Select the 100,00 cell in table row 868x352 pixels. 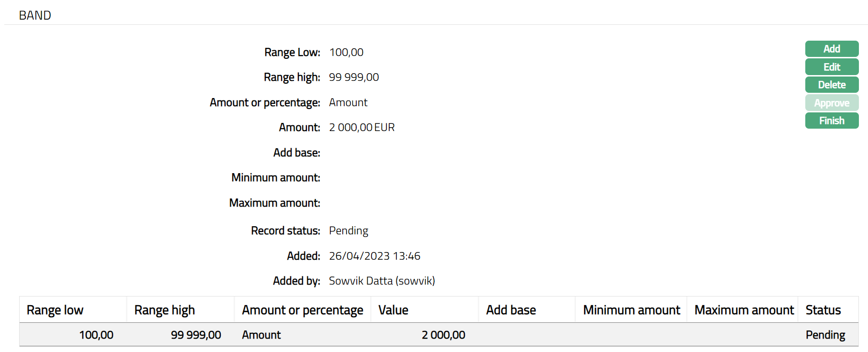coord(96,335)
